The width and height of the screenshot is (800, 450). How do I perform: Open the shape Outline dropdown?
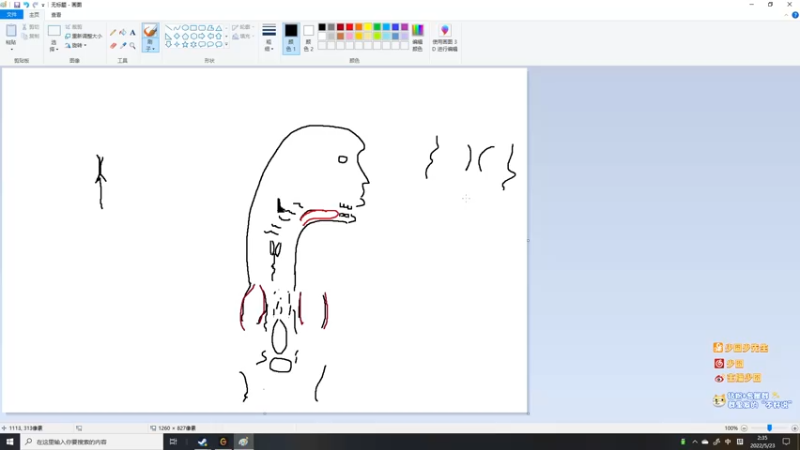[x=243, y=27]
